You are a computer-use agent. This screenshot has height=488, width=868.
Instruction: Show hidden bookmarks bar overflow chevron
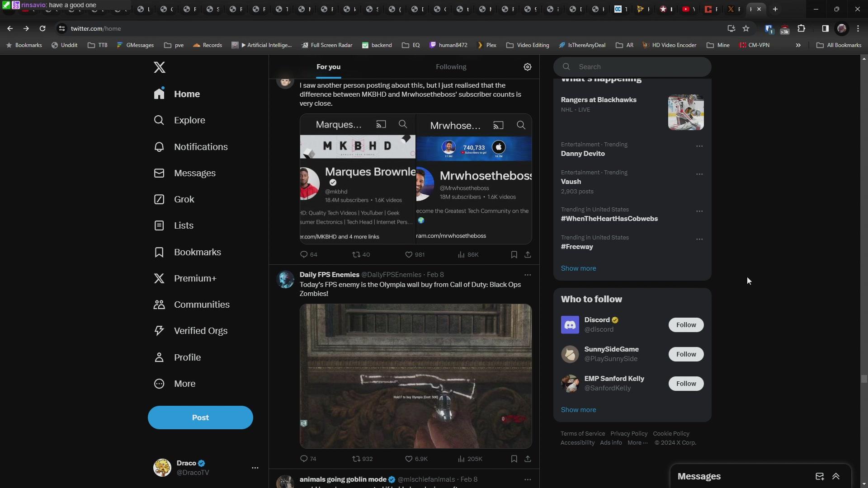[x=798, y=45]
